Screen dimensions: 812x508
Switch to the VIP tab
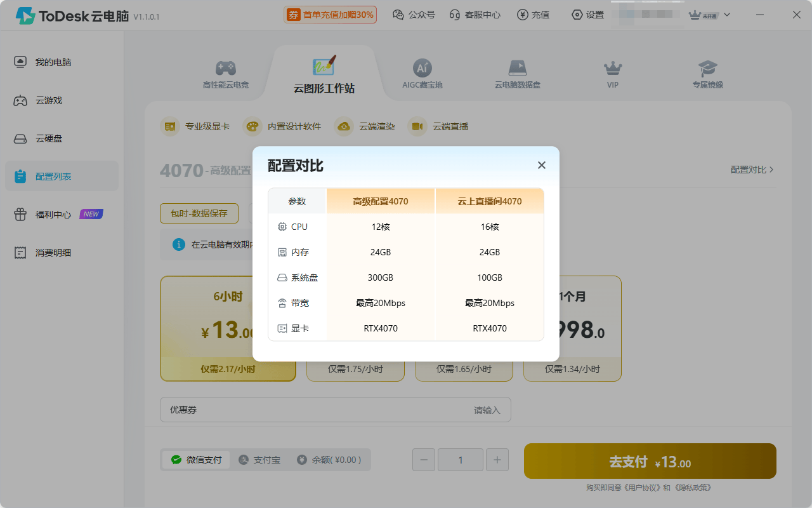coord(613,74)
